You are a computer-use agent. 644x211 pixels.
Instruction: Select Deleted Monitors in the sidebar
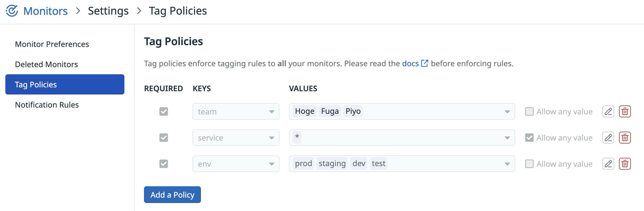point(46,64)
